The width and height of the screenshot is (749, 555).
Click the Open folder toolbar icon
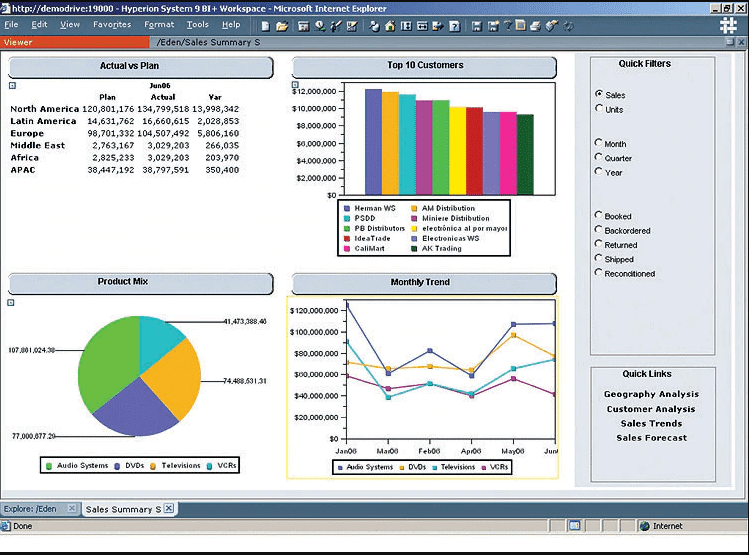click(282, 25)
